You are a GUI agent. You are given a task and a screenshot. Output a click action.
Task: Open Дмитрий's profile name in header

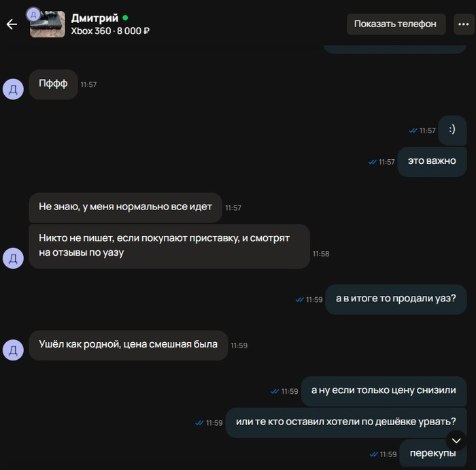(x=95, y=18)
